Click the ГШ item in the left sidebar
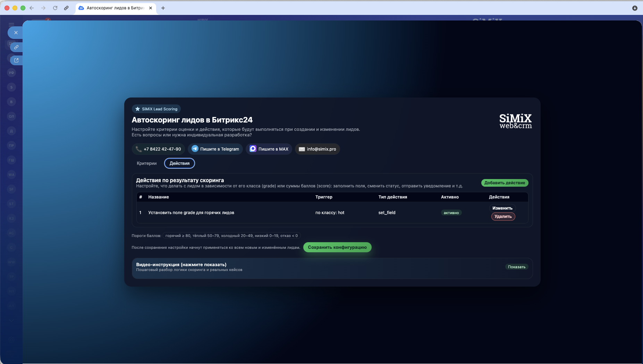 tap(11, 160)
